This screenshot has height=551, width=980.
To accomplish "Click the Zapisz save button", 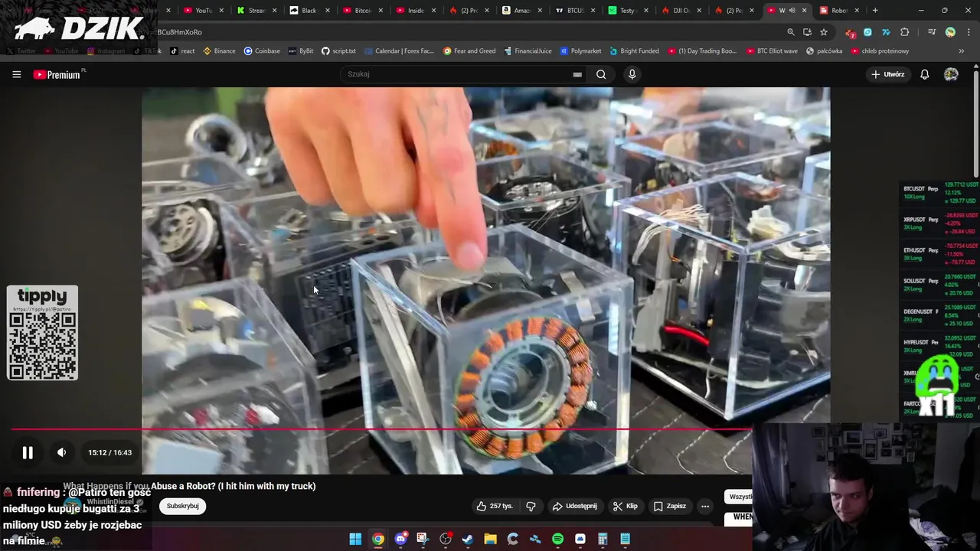I will tap(670, 506).
